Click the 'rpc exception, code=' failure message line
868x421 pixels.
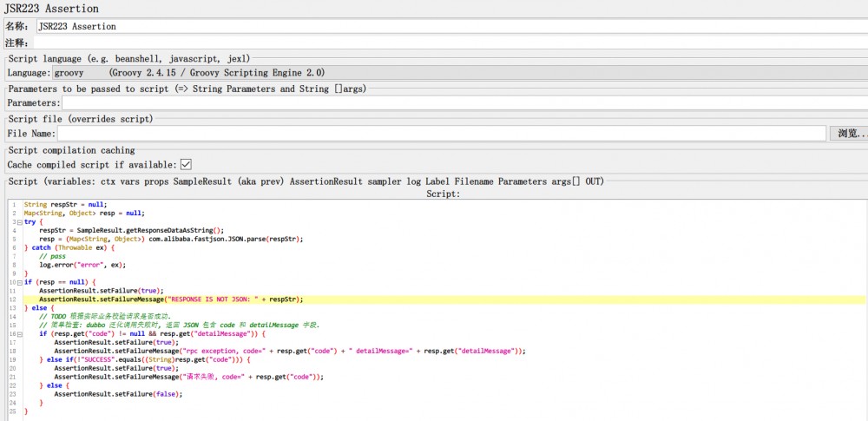(x=290, y=352)
